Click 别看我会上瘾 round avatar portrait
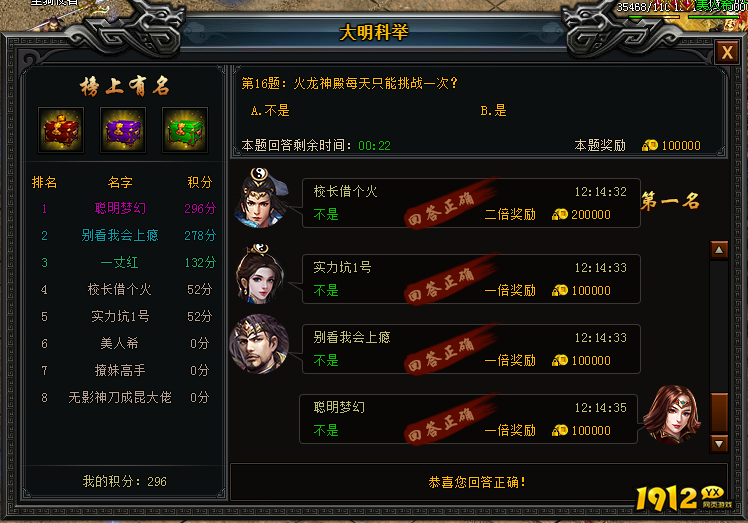This screenshot has width=748, height=523. [x=259, y=344]
